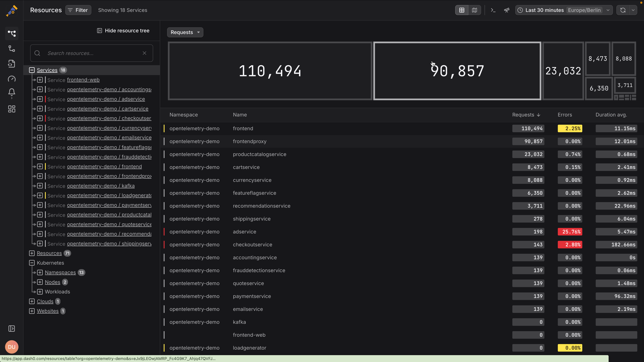
Task: Open the query terminal icon in top bar
Action: tap(493, 10)
